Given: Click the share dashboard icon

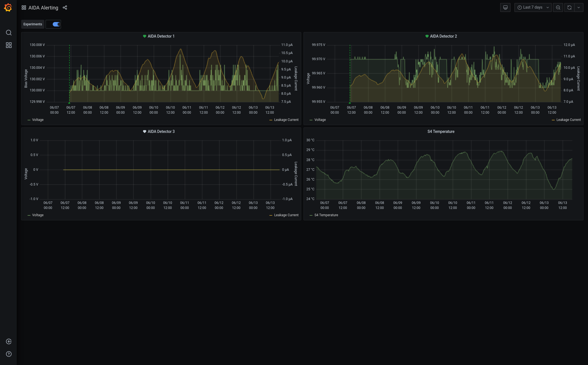Looking at the screenshot, I should pyautogui.click(x=65, y=8).
